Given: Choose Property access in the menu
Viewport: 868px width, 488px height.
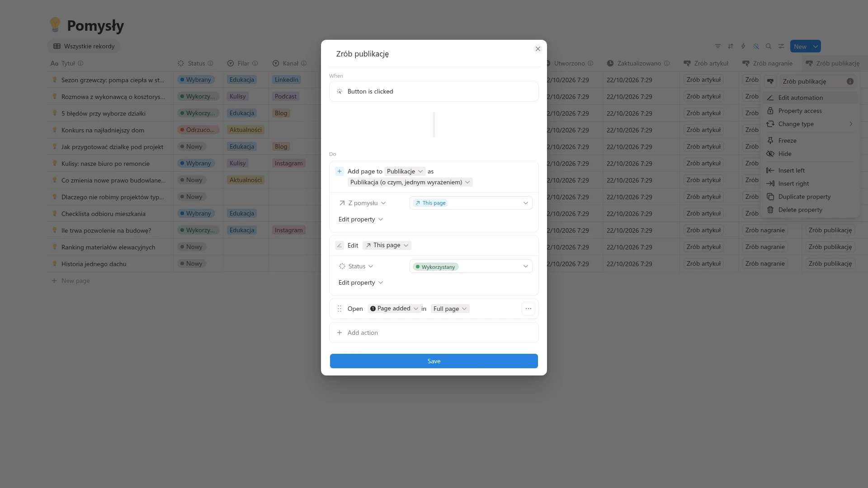Looking at the screenshot, I should 810,111.
